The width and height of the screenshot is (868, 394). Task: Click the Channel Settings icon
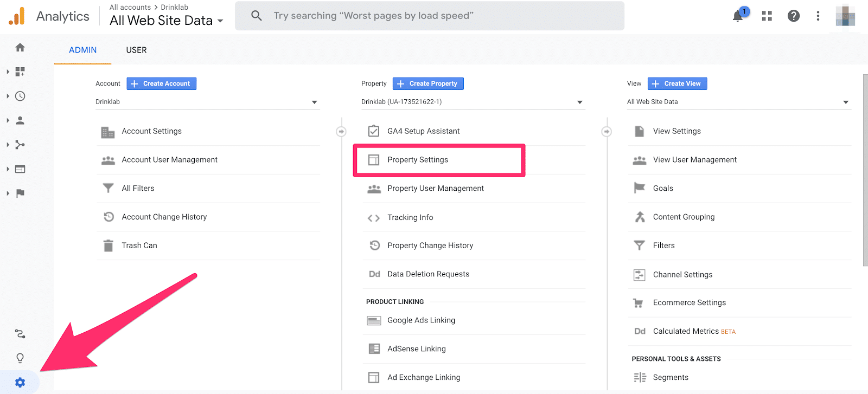click(640, 275)
